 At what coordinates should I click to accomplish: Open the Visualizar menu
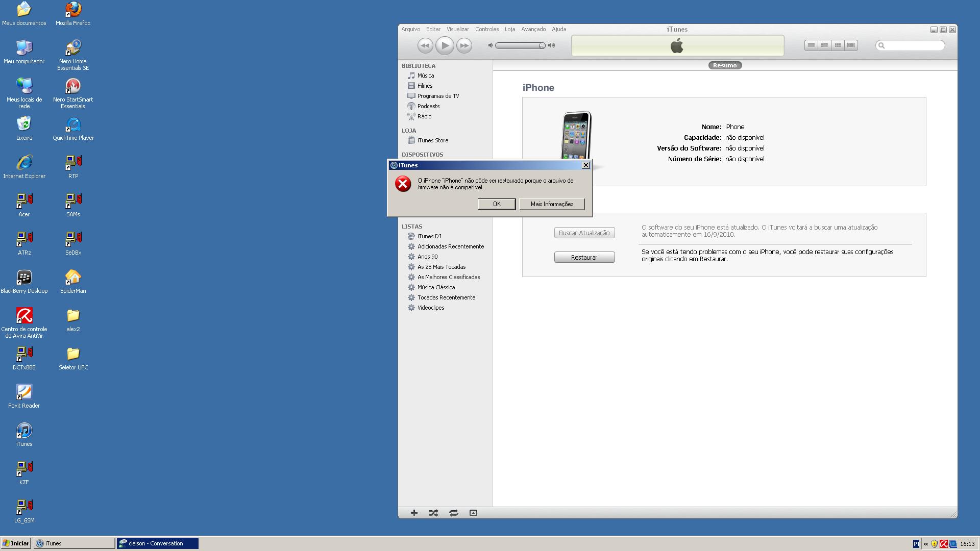click(x=457, y=30)
